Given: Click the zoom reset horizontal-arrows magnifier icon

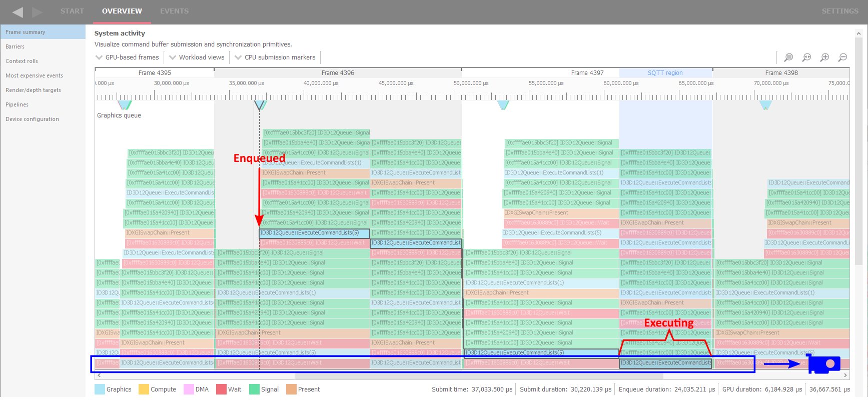Looking at the screenshot, I should pyautogui.click(x=806, y=57).
